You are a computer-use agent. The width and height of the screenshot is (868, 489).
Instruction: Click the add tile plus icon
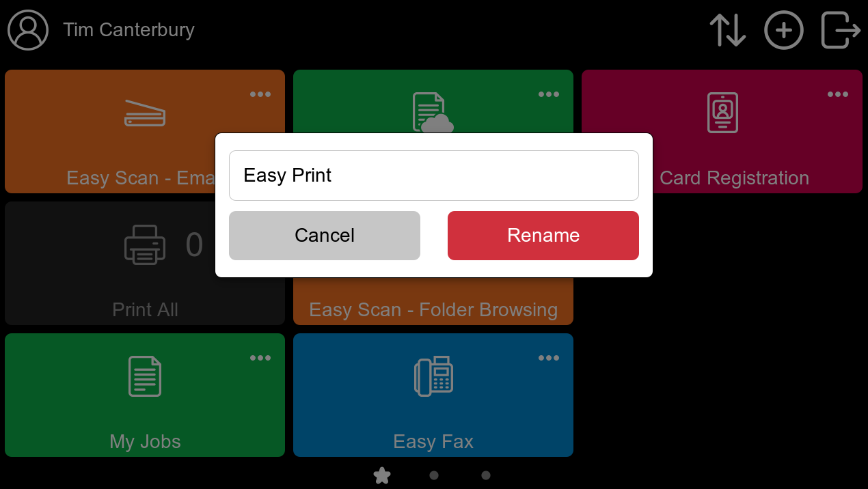pos(783,30)
